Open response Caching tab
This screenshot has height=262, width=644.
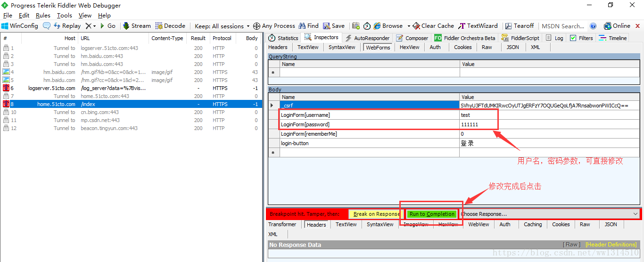point(533,224)
